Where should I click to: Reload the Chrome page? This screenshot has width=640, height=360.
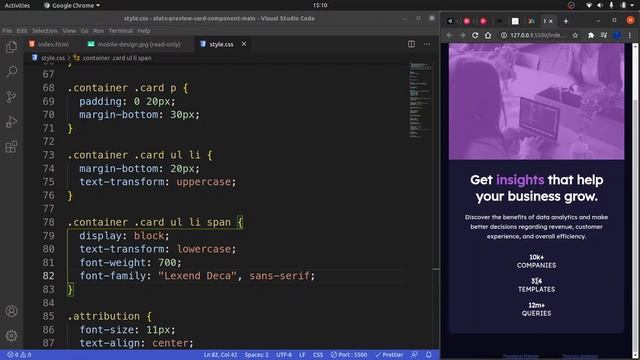(475, 36)
